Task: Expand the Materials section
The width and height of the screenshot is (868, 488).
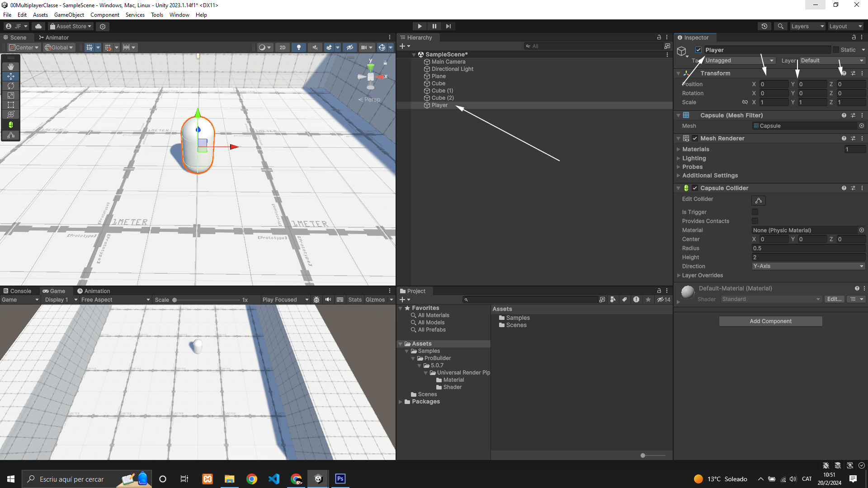Action: 696,149
